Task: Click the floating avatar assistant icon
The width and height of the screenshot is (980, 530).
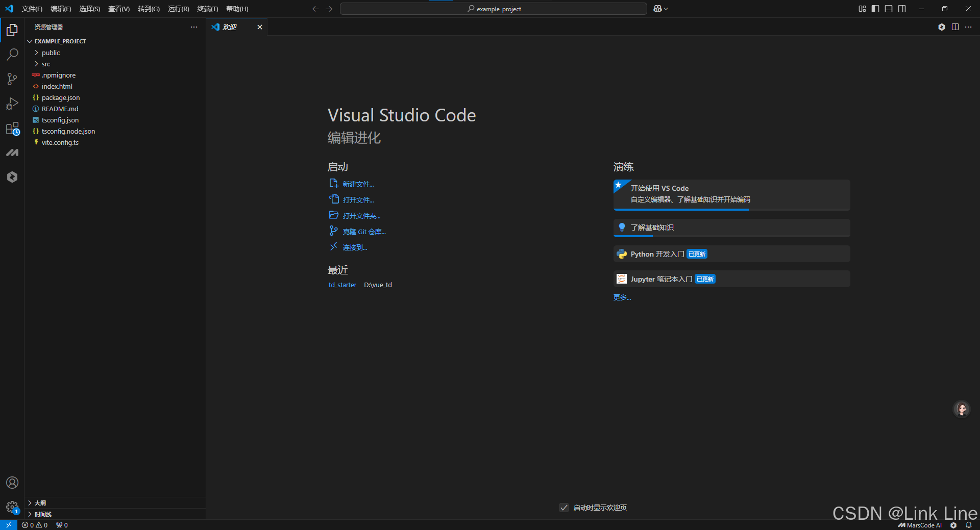Action: pos(962,409)
